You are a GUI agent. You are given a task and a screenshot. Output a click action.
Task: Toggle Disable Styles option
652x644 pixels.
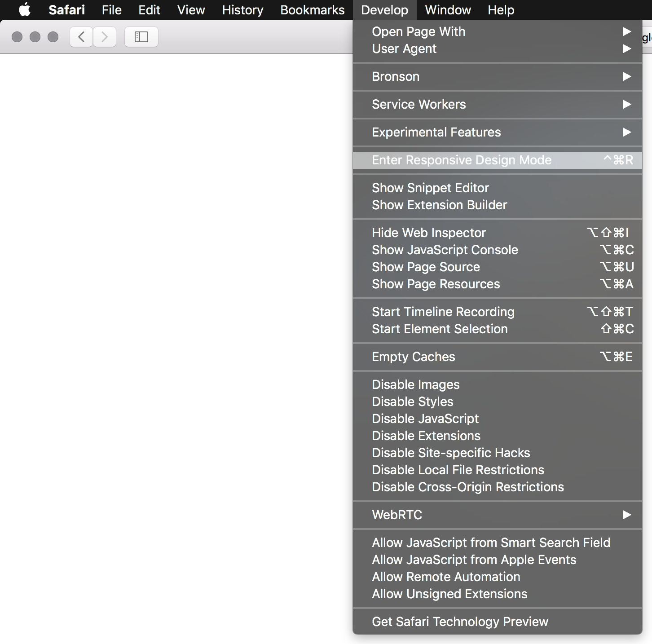point(498,401)
